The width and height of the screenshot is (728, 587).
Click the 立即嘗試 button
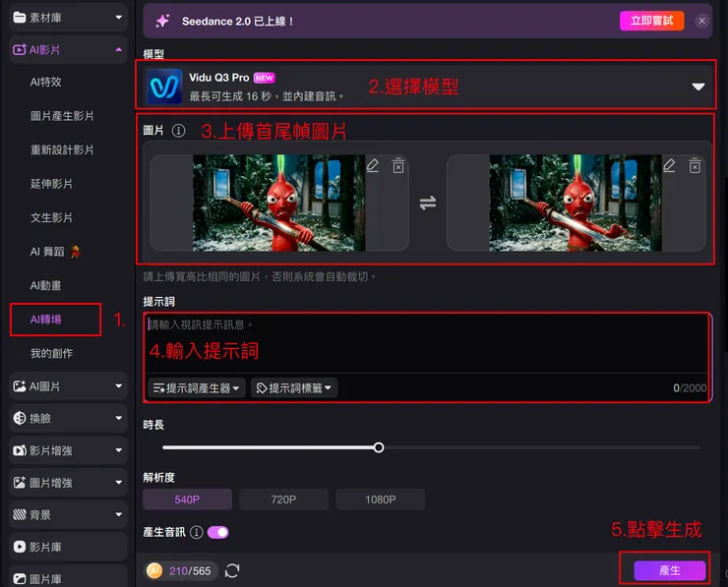point(651,21)
